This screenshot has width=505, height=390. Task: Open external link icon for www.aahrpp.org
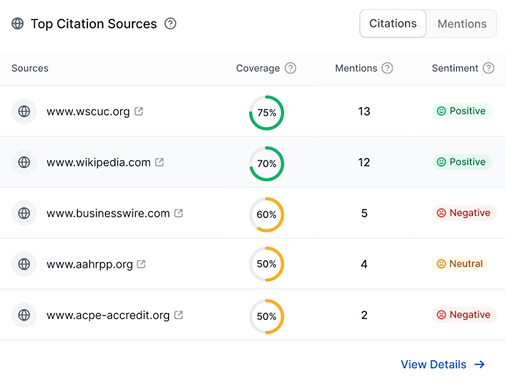pos(141,264)
